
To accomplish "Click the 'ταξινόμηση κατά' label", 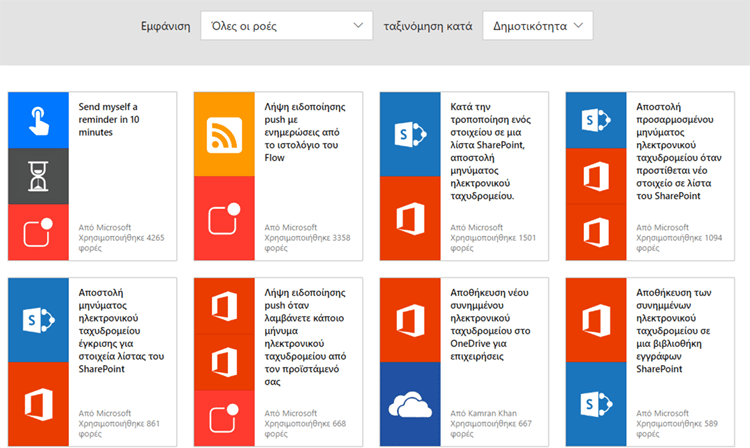I will (x=428, y=26).
